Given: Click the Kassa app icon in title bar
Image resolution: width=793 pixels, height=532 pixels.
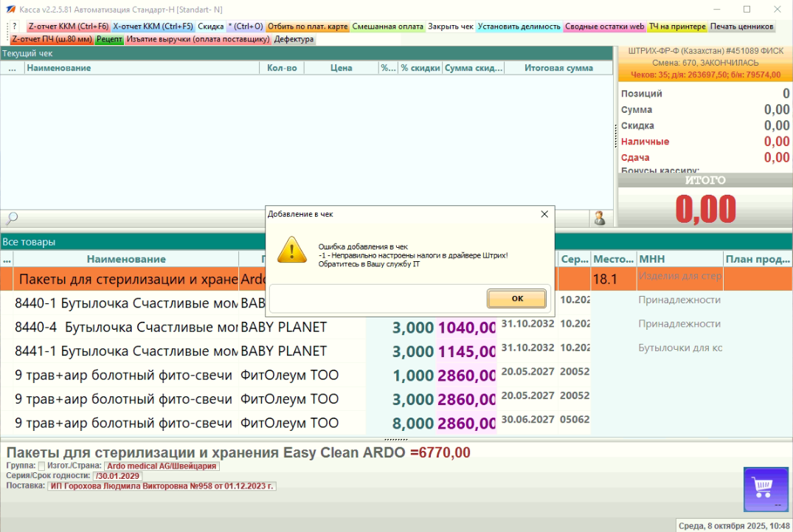Looking at the screenshot, I should pyautogui.click(x=10, y=9).
